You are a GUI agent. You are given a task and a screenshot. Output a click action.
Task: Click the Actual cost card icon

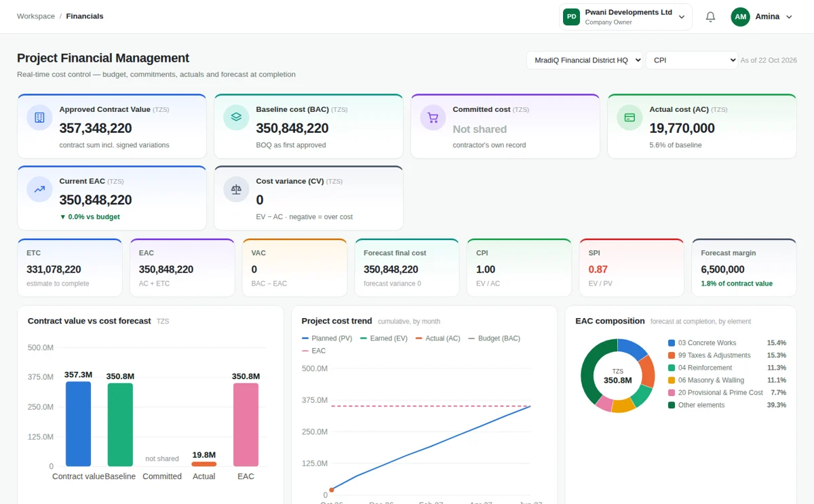pyautogui.click(x=629, y=117)
